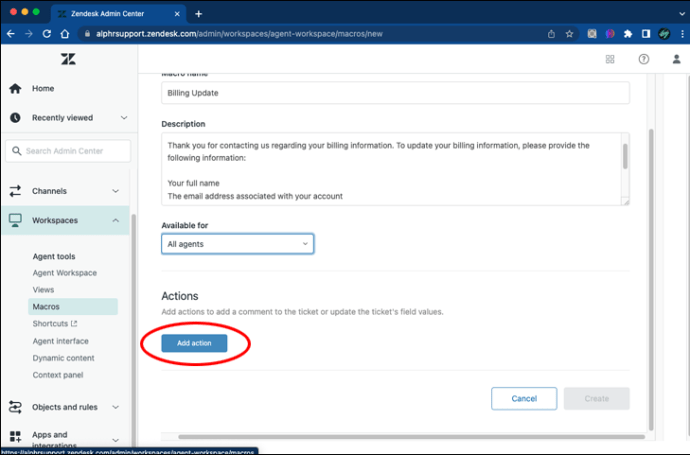Click the sidebar vertical scrollbar

(x=133, y=330)
